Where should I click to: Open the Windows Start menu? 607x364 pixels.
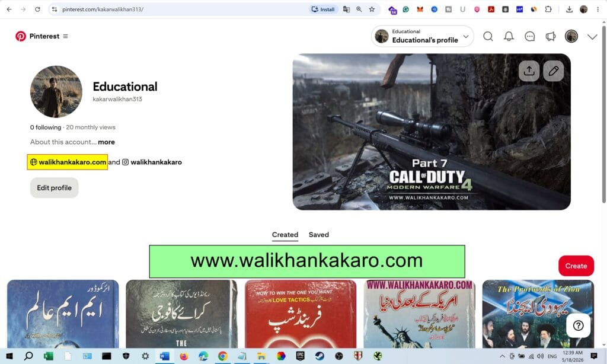coord(9,356)
